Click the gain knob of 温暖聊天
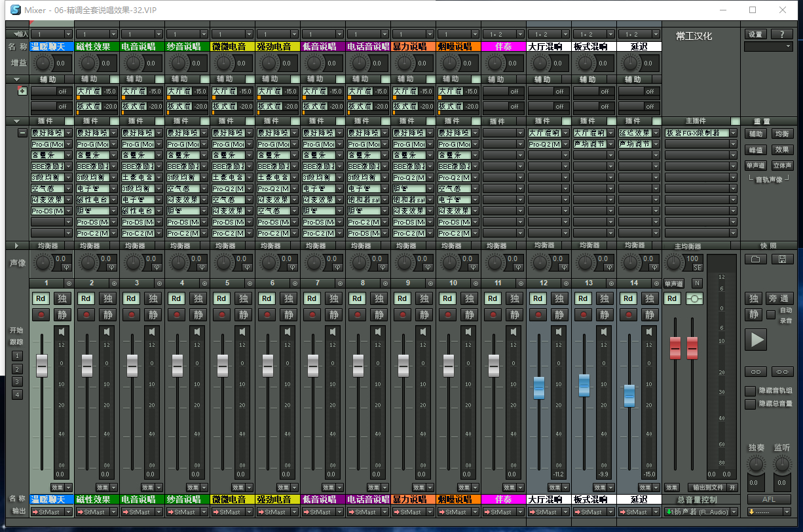 pos(43,63)
